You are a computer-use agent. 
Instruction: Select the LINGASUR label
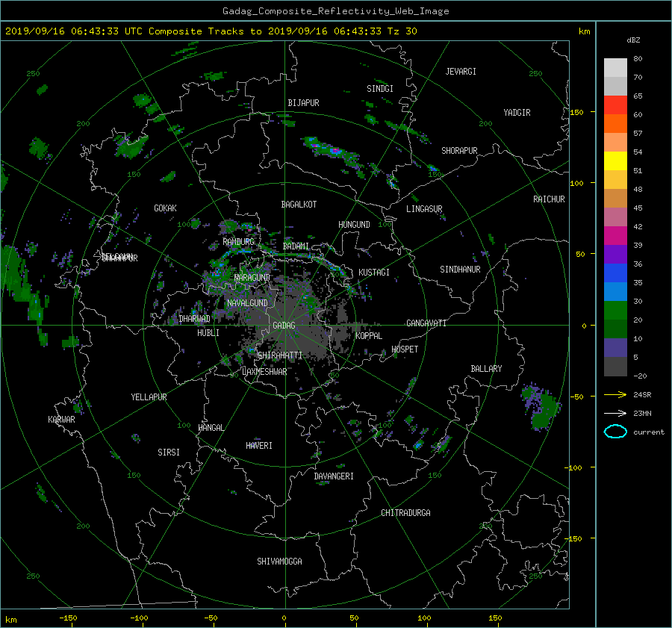click(424, 209)
